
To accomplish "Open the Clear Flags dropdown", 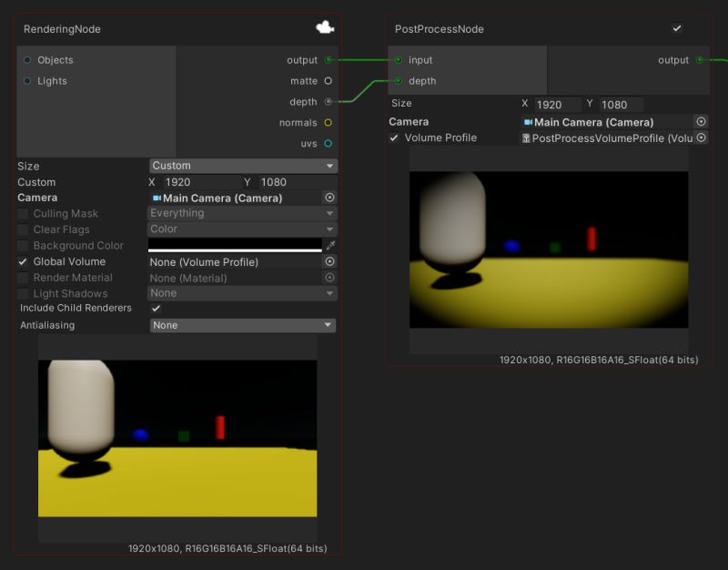I will point(241,229).
